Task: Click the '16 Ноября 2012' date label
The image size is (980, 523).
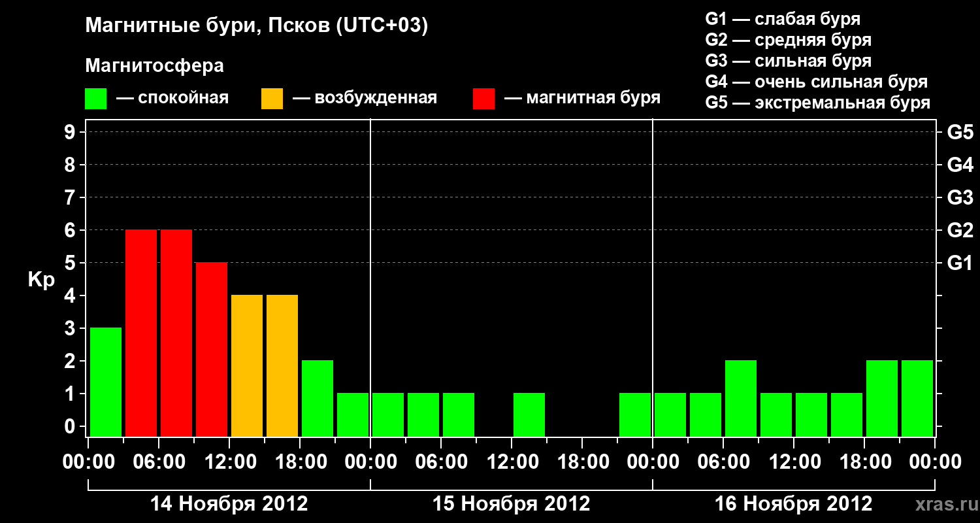Action: click(794, 504)
